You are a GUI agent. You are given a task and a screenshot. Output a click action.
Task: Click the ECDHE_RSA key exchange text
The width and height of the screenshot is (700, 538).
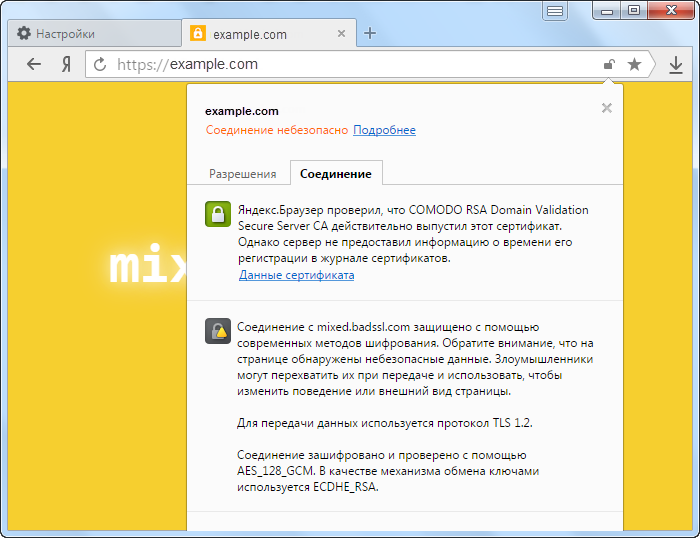pos(345,487)
